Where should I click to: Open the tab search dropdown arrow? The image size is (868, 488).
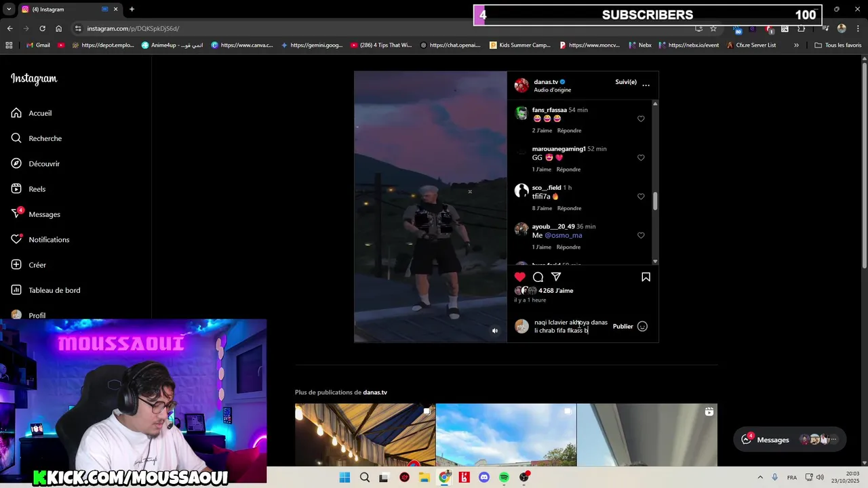click(x=8, y=9)
